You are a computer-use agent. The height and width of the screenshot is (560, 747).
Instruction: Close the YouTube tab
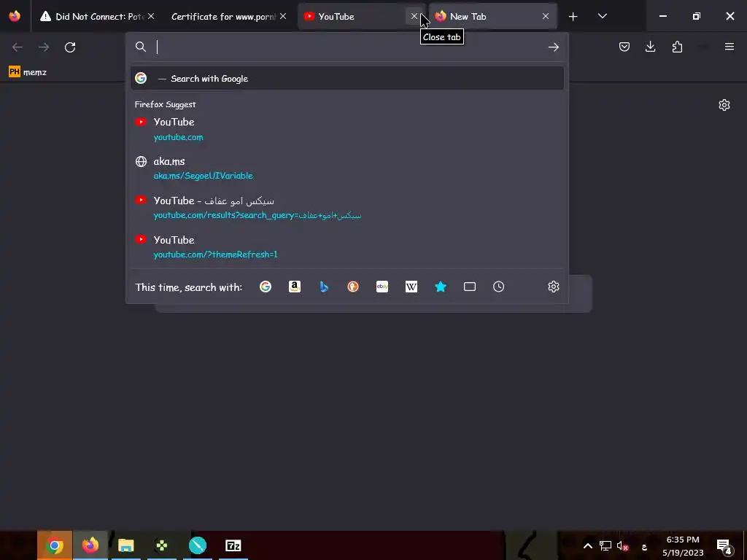[x=414, y=17]
